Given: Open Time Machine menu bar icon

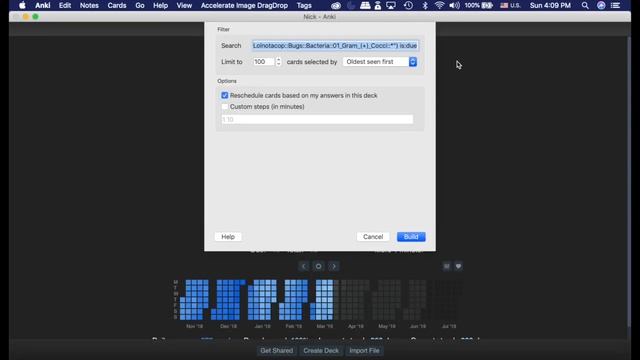Looking at the screenshot, I should [408, 5].
